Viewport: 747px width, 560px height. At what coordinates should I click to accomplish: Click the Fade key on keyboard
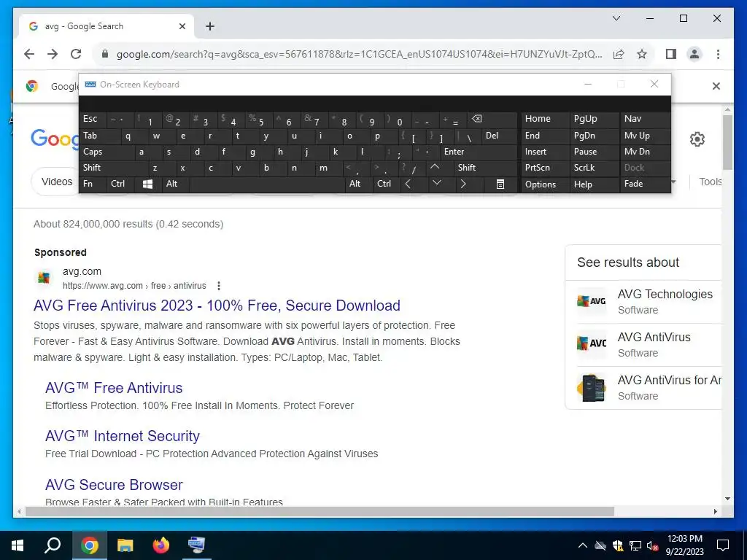[645, 184]
